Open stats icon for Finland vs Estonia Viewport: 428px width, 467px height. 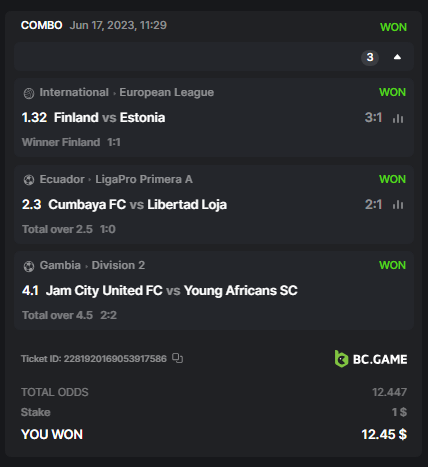[x=398, y=118]
